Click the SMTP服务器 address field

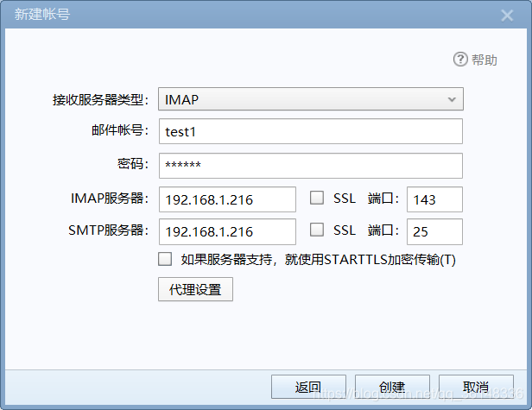(227, 231)
